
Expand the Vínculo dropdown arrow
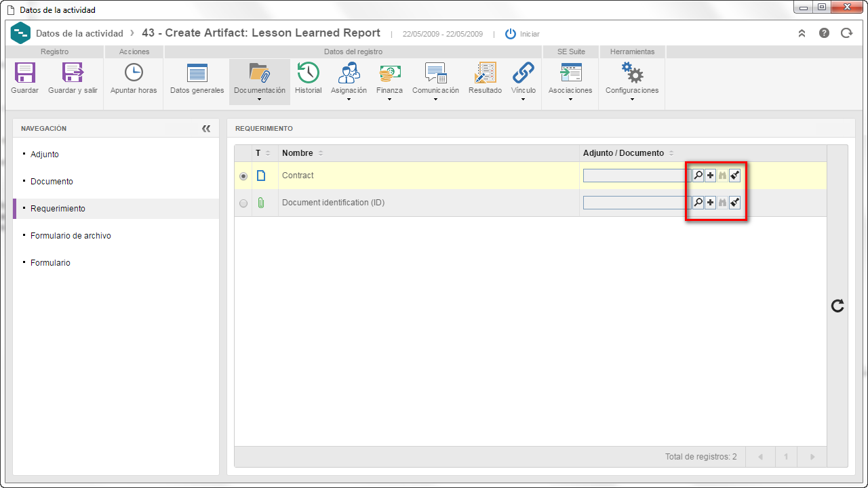(524, 99)
